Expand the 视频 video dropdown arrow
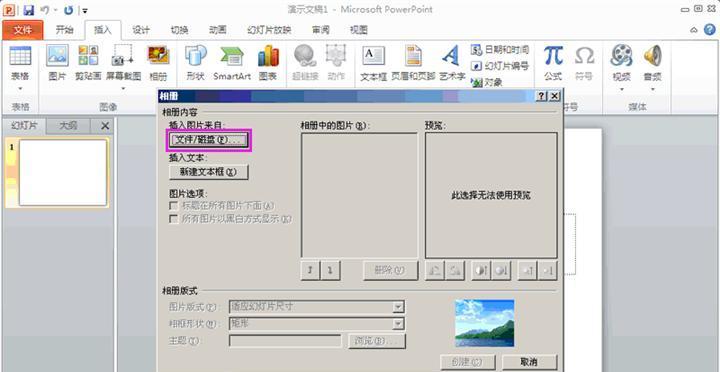 tap(621, 88)
